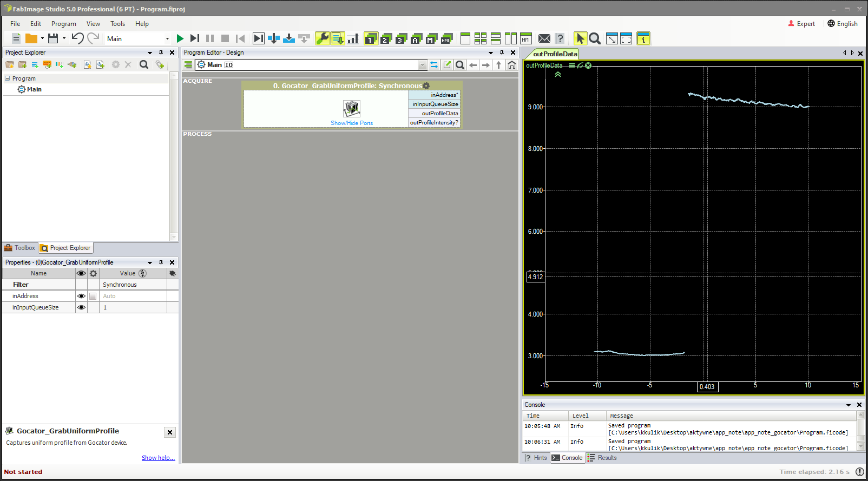Click the Save project floppy icon
This screenshot has width=868, height=481.
pyautogui.click(x=53, y=38)
